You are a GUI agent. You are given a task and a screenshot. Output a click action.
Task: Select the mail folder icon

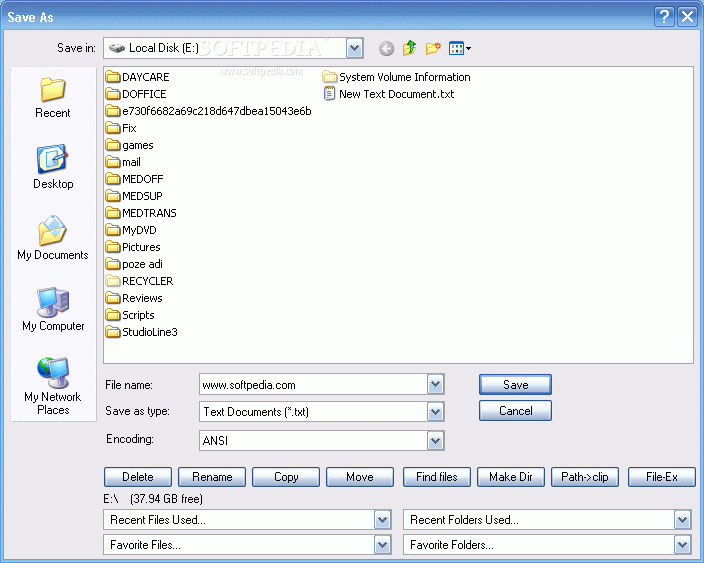click(113, 162)
